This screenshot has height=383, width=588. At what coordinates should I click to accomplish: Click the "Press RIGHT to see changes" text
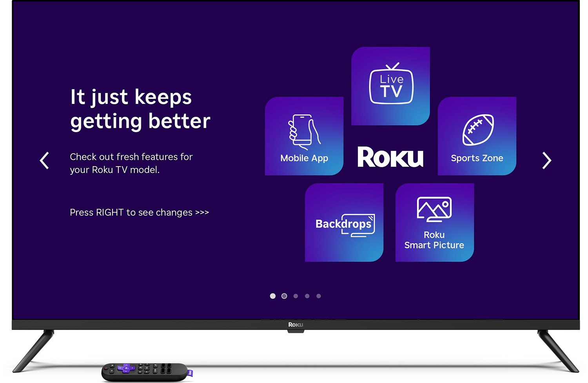pos(139,212)
